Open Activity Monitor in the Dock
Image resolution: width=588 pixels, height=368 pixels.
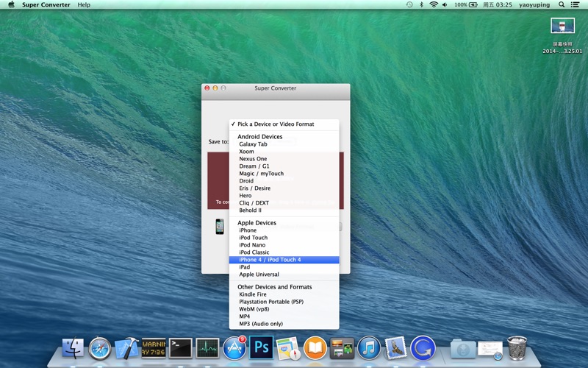coord(207,348)
